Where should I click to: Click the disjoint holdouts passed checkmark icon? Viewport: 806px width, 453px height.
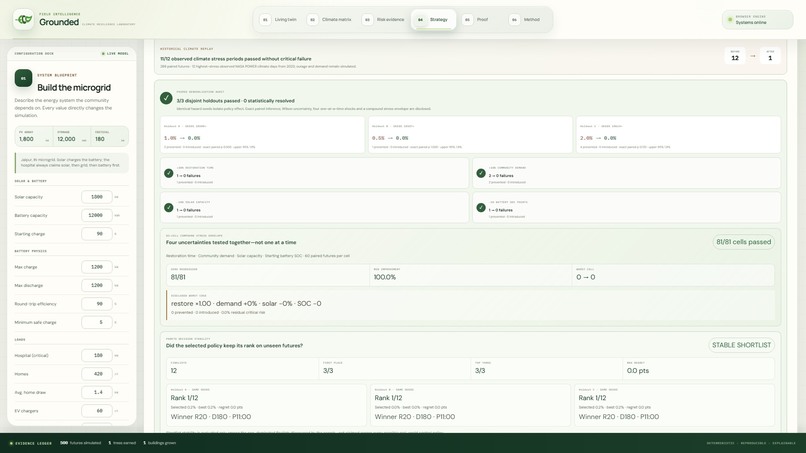[166, 98]
